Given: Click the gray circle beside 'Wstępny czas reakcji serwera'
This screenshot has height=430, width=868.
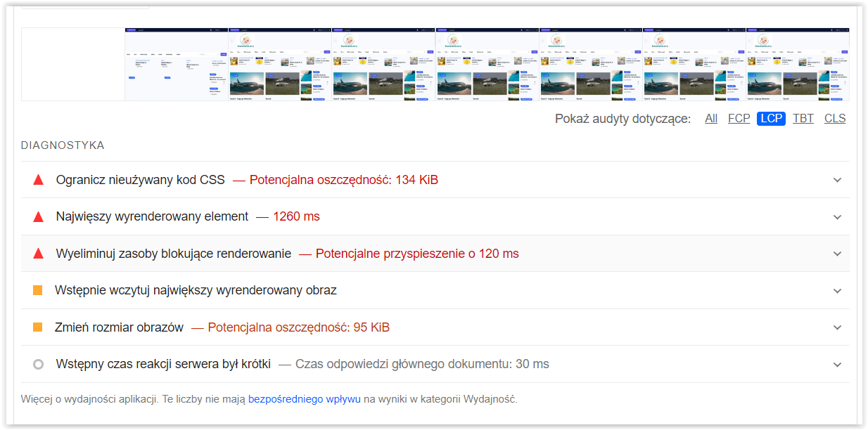Looking at the screenshot, I should click(x=39, y=364).
